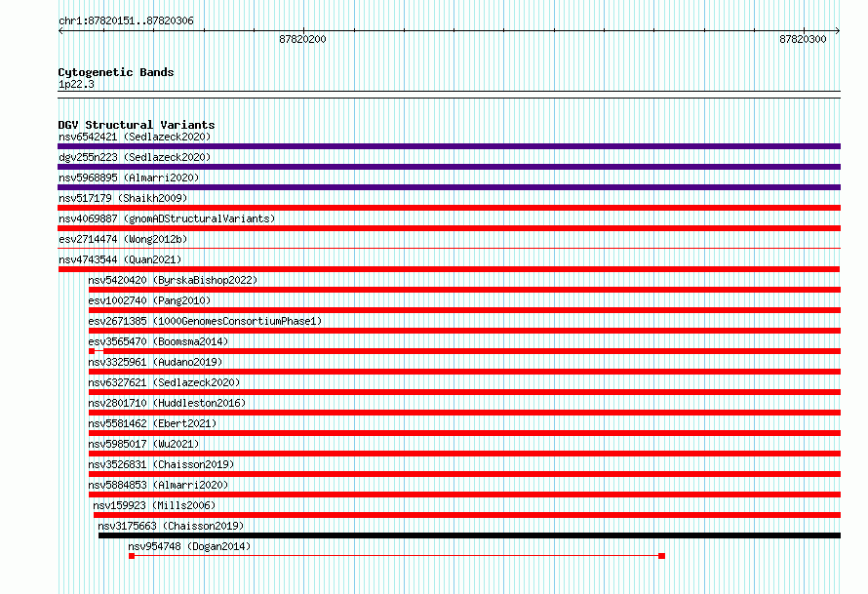Click the purple bar for dgv255n223
This screenshot has height=594, width=868.
click(449, 167)
